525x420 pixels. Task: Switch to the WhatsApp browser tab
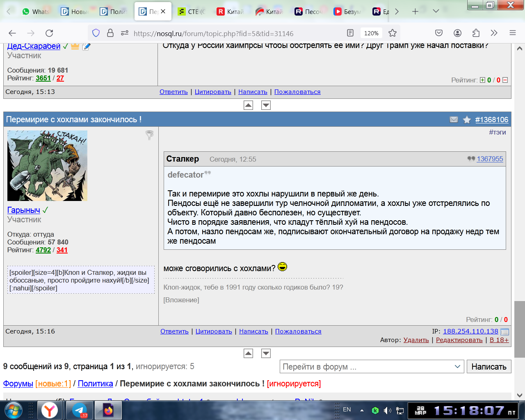[x=36, y=11]
